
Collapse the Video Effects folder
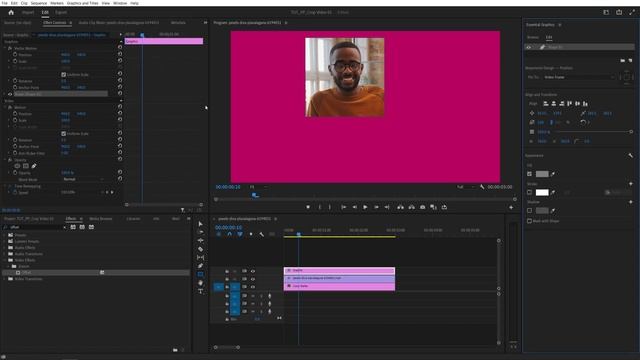pos(4,260)
